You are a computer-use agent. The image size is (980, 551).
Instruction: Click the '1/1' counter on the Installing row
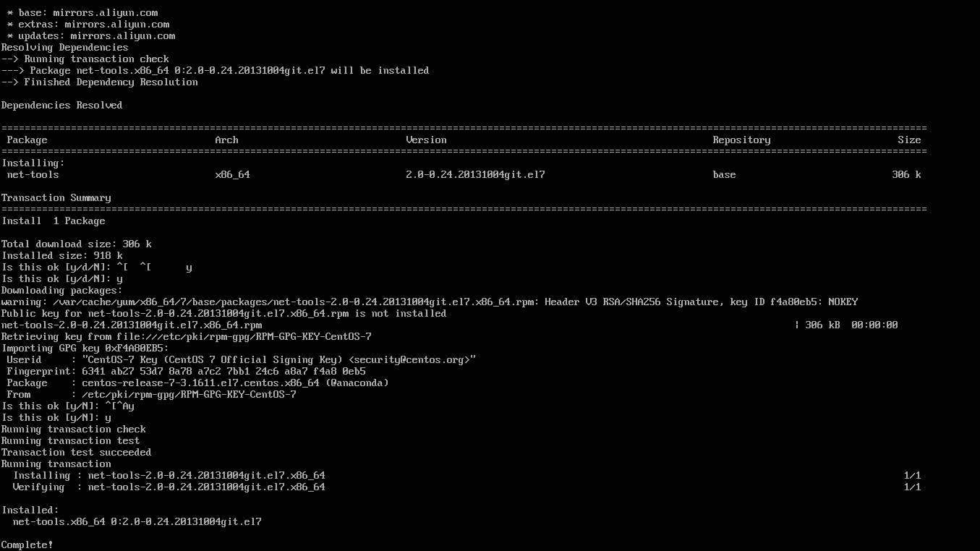pos(913,475)
